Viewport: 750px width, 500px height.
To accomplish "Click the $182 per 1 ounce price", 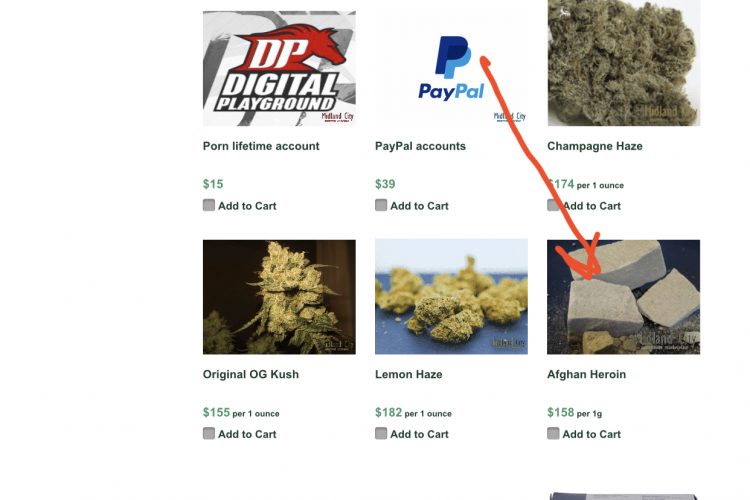I will click(413, 412).
